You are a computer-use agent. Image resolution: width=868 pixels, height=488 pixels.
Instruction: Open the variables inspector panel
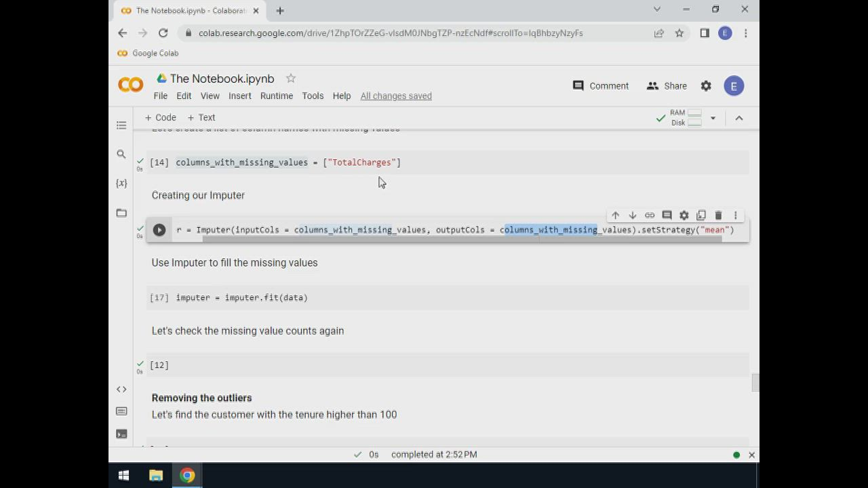121,183
